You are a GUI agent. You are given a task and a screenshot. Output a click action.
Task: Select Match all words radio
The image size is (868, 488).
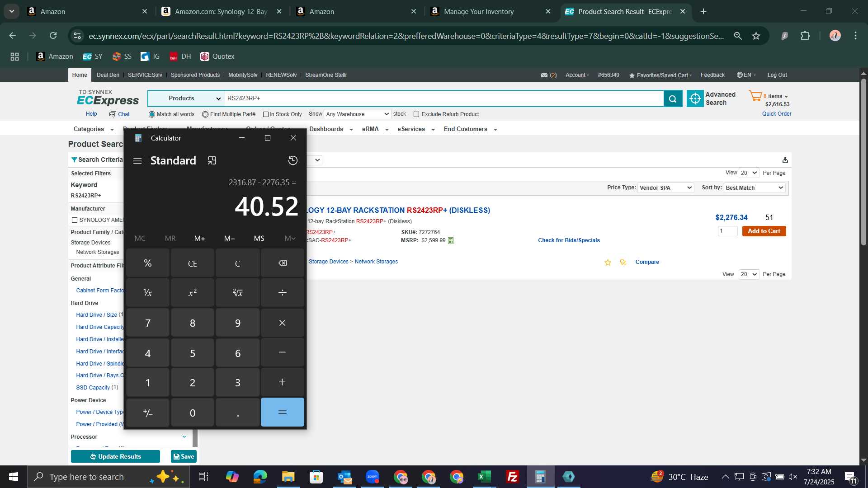pos(152,114)
